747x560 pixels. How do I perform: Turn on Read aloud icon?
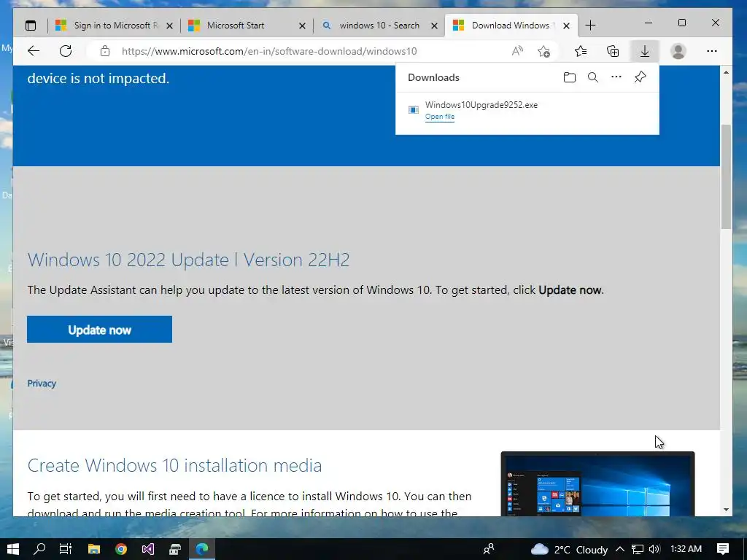point(517,51)
